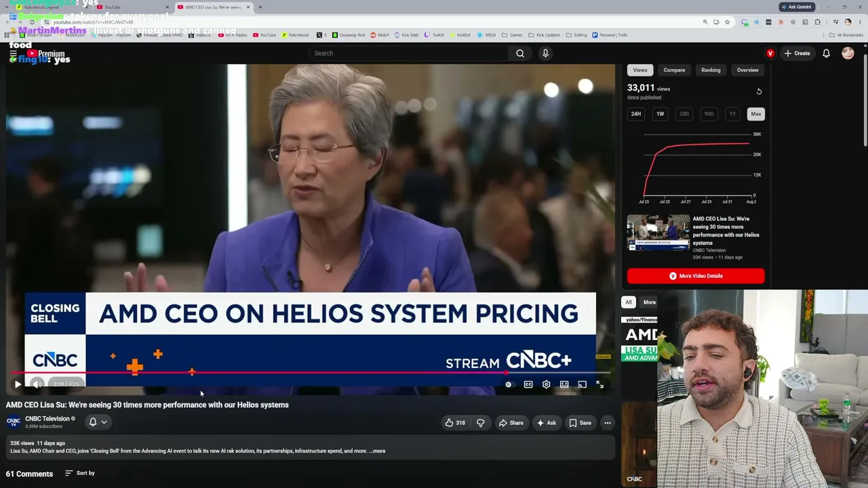Open the CNBC Television channel name link
868x488 pixels.
click(47, 419)
